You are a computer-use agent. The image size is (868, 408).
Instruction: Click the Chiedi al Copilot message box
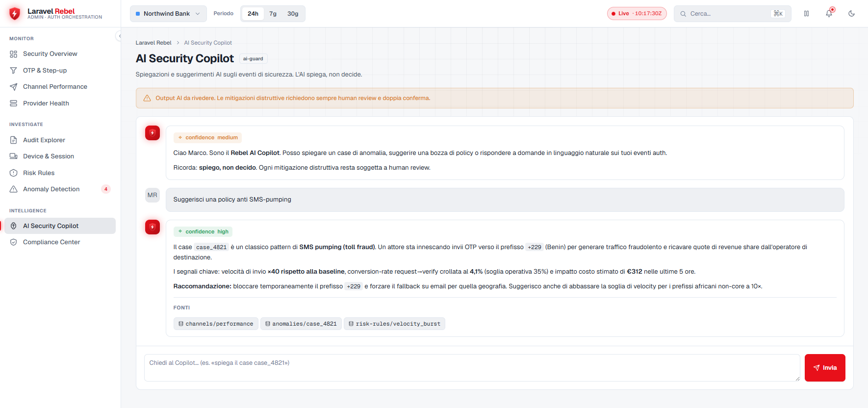tap(472, 368)
